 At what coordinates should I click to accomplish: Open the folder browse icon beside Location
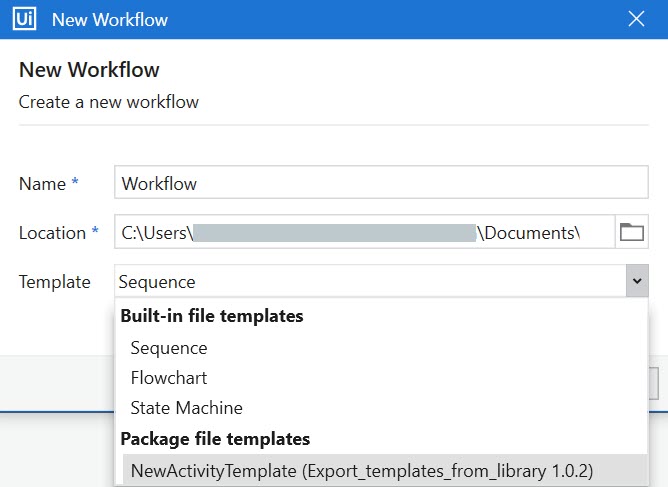(x=632, y=233)
